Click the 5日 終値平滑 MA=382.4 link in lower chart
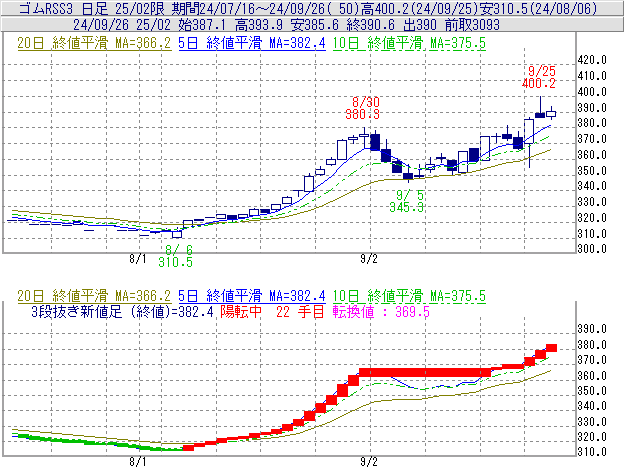The width and height of the screenshot is (624, 475). (252, 296)
